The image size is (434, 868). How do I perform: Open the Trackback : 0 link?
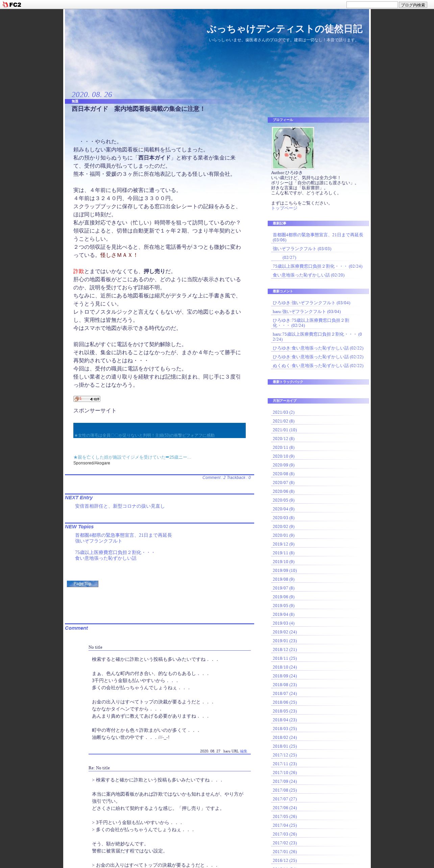pos(239,478)
